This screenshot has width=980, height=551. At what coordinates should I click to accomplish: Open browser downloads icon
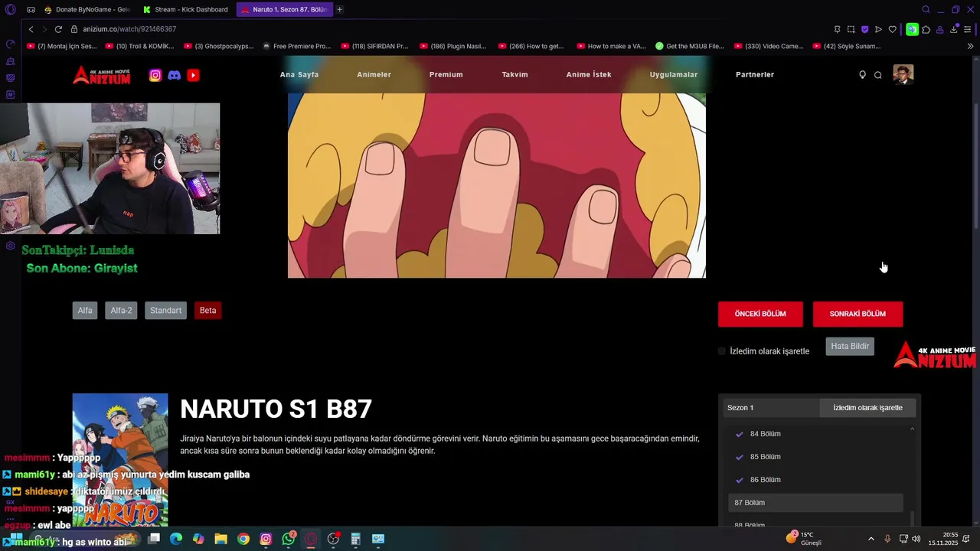(x=953, y=29)
